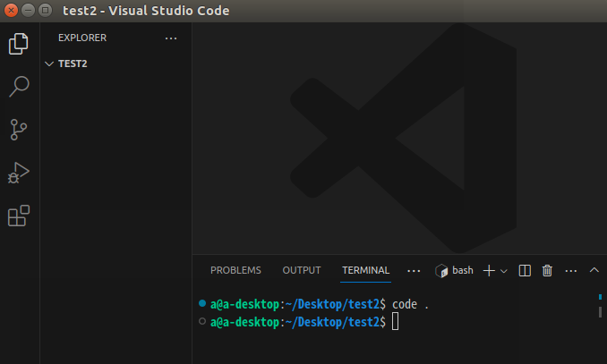Minimize the Visual Studio Code window
The height and width of the screenshot is (364, 607).
29,10
